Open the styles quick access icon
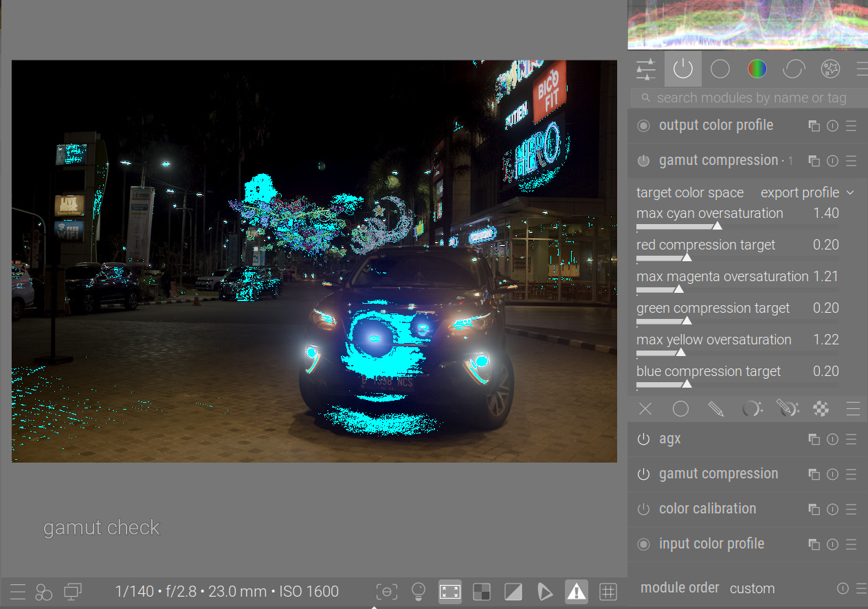Screen dimensions: 868x609 click(44, 592)
